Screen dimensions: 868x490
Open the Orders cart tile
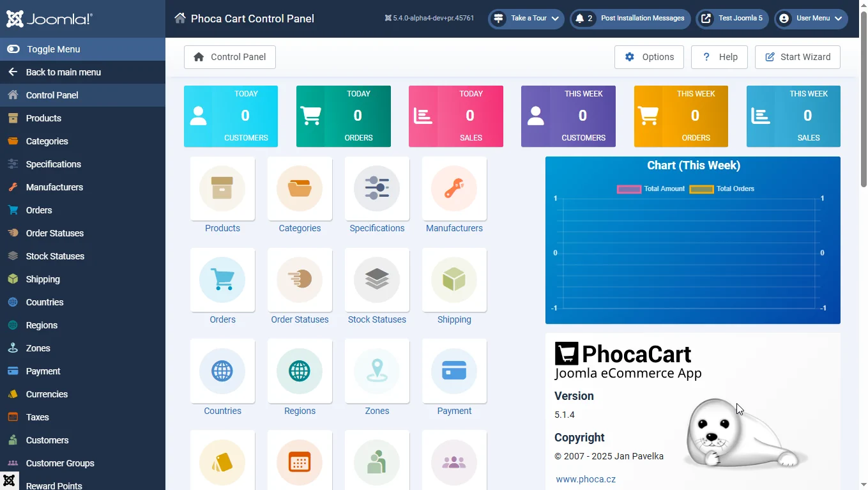(222, 280)
